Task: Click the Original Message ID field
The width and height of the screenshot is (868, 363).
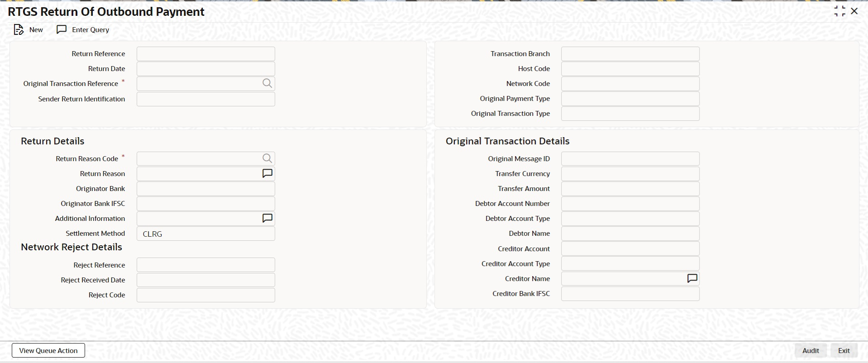Action: (x=630, y=159)
